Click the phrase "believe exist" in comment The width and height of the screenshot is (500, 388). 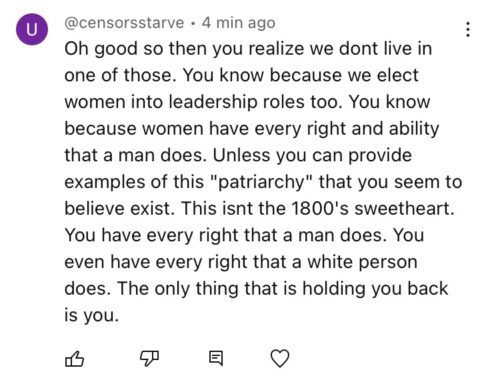tap(118, 209)
